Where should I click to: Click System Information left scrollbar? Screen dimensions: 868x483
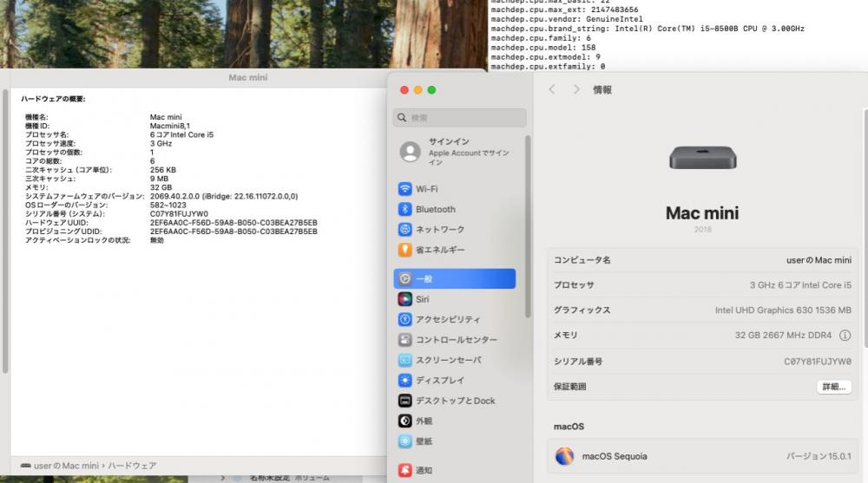(5, 232)
